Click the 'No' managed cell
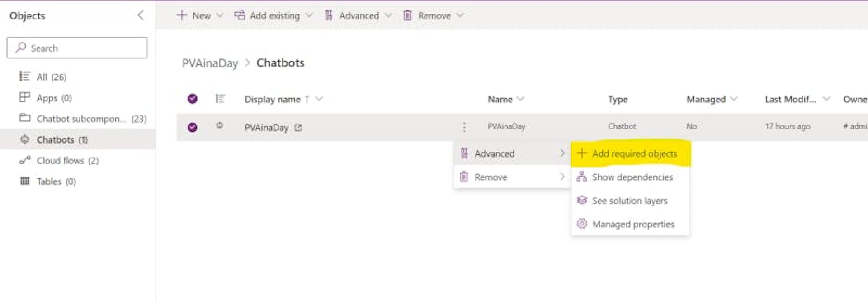 coord(691,126)
